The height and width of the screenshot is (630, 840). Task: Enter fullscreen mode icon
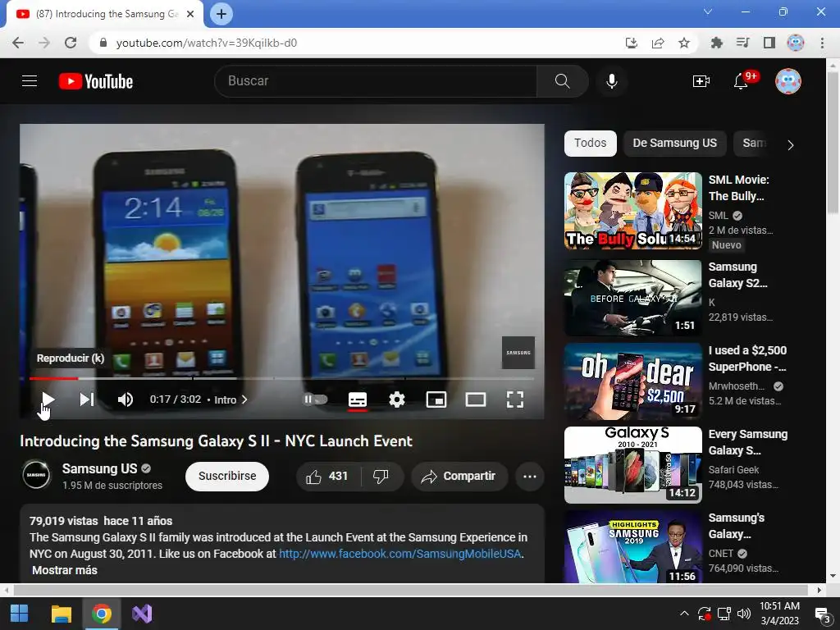515,399
